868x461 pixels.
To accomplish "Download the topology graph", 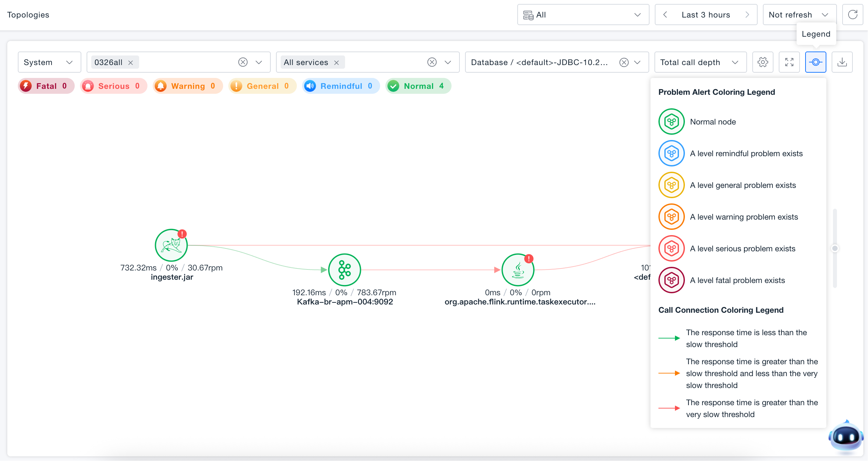I will 843,62.
